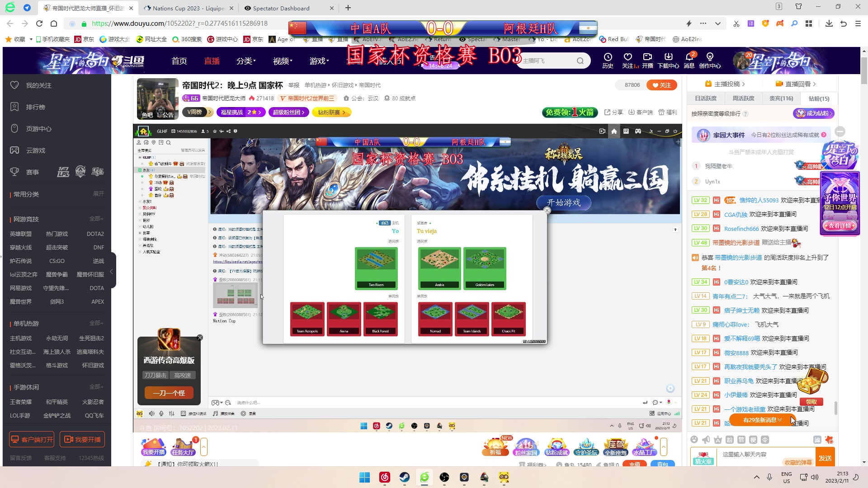Close the 西游传奇 ad popup
The height and width of the screenshot is (488, 868).
point(200,338)
